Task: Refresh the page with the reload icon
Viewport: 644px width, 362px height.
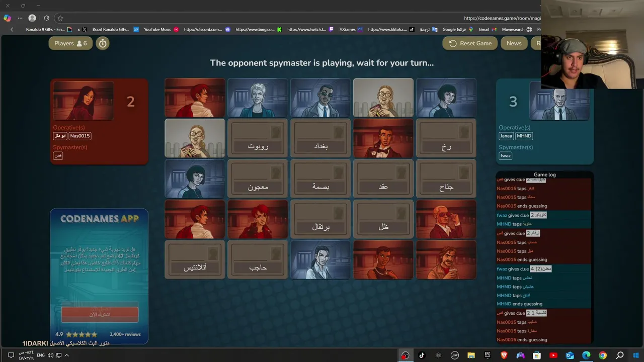Action: (46, 18)
